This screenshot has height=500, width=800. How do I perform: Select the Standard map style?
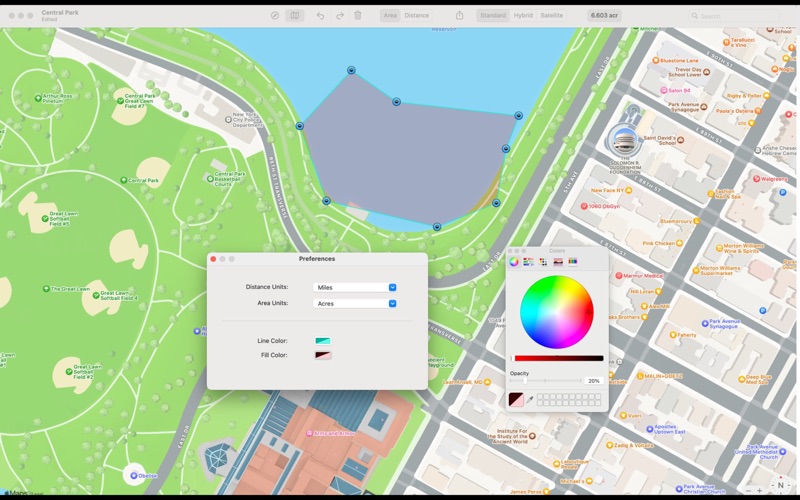pos(493,15)
